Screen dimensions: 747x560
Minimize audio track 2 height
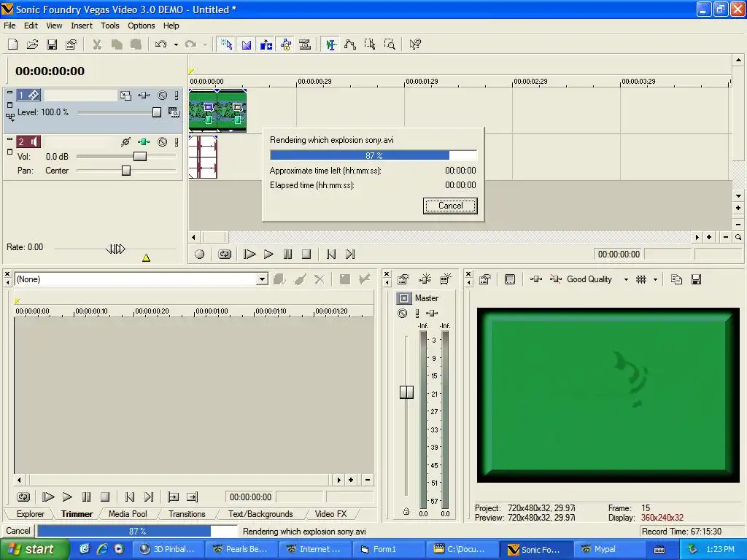tap(9, 139)
